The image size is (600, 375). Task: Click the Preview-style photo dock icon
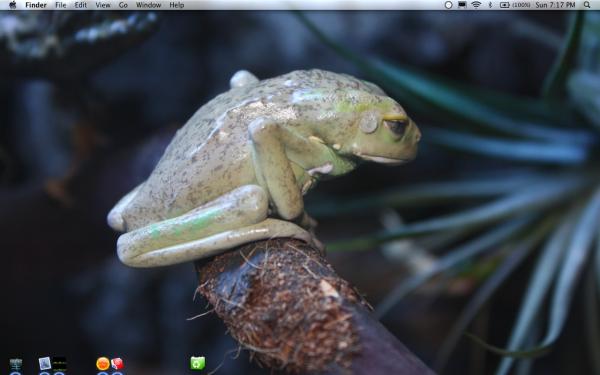click(x=45, y=364)
